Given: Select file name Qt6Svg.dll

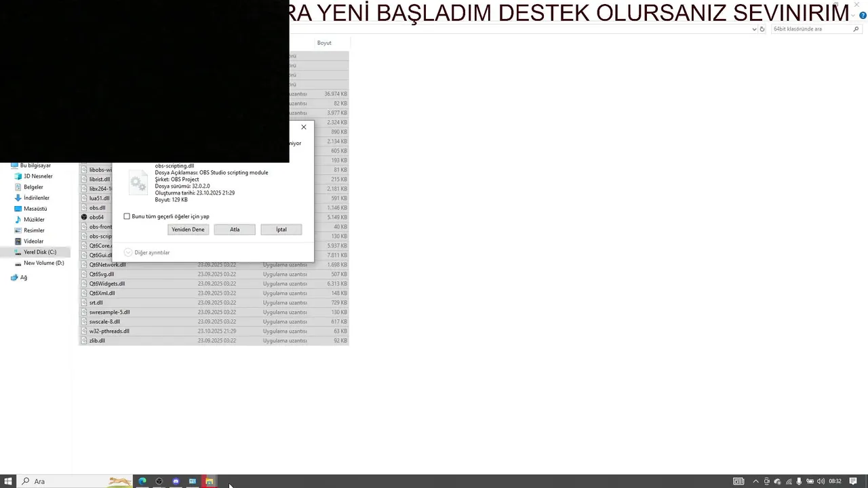Looking at the screenshot, I should 102,274.
